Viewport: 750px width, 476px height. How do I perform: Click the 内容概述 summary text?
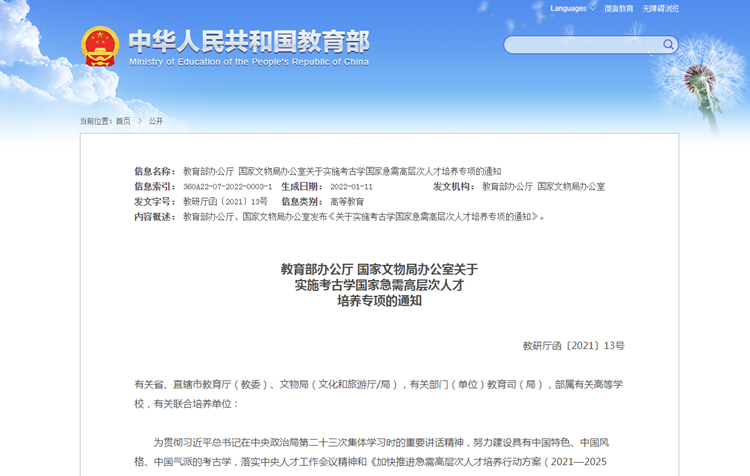pos(365,216)
